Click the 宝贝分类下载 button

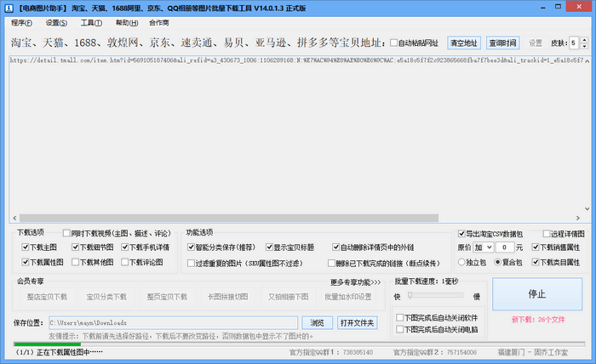(106, 297)
